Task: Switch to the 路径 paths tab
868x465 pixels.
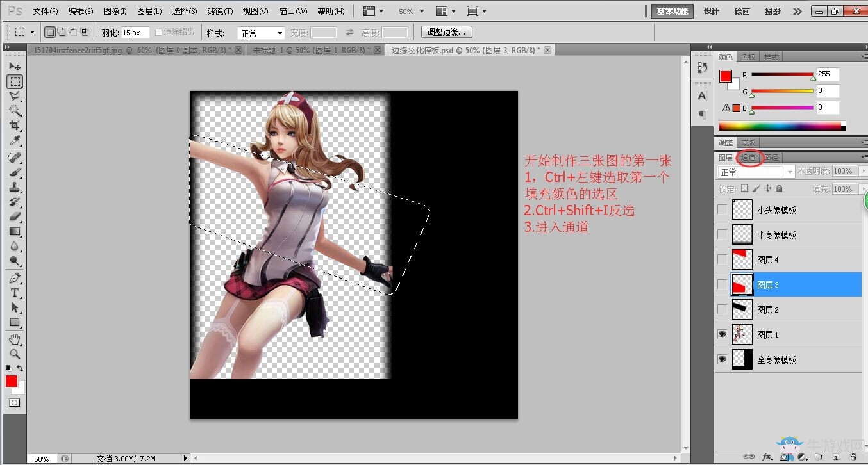Action: pos(771,158)
